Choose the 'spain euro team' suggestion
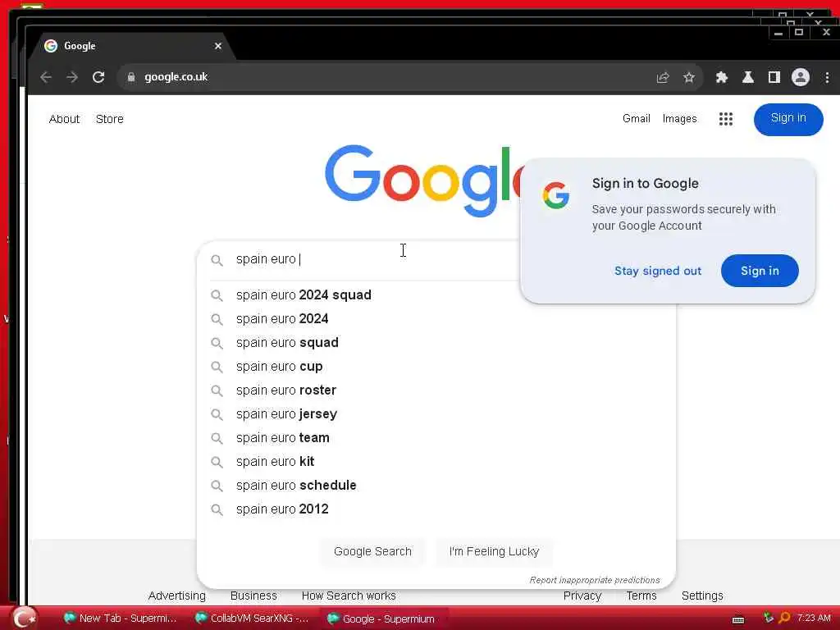This screenshot has width=840, height=630. tap(436, 438)
